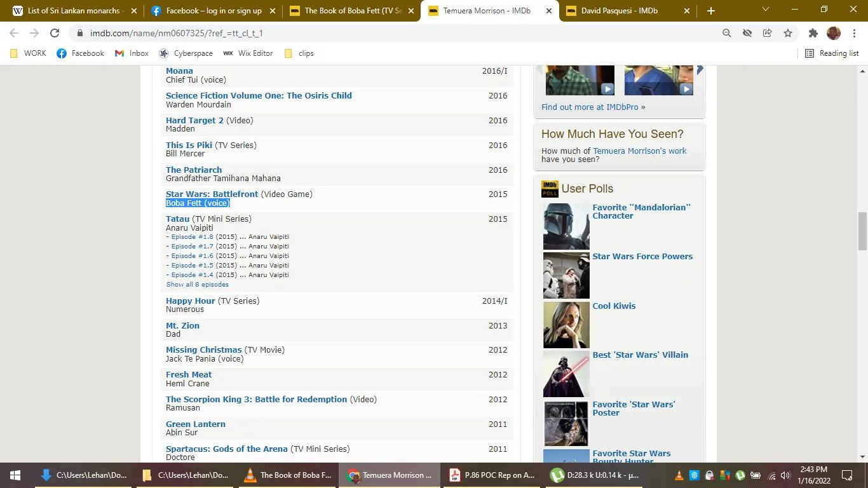This screenshot has height=488, width=868.
Task: Launch VLC from the system tray icon
Action: [679, 475]
